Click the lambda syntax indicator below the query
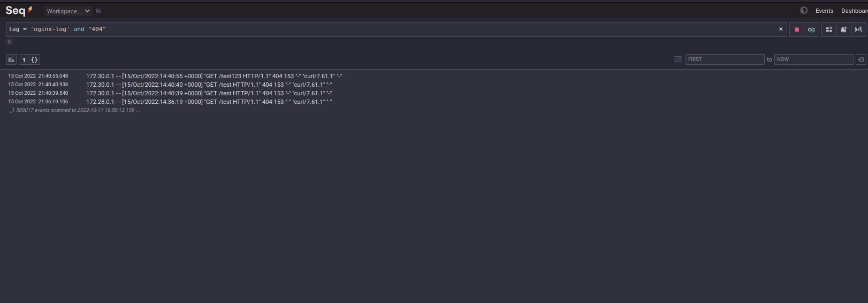This screenshot has height=303, width=868. (9, 42)
